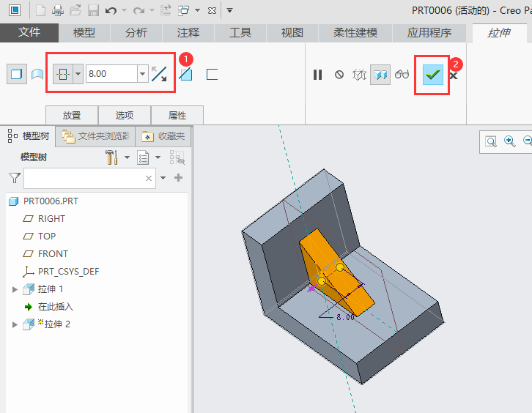This screenshot has width=532, height=413.
Task: Click the model tree search filter field
Action: coord(84,178)
